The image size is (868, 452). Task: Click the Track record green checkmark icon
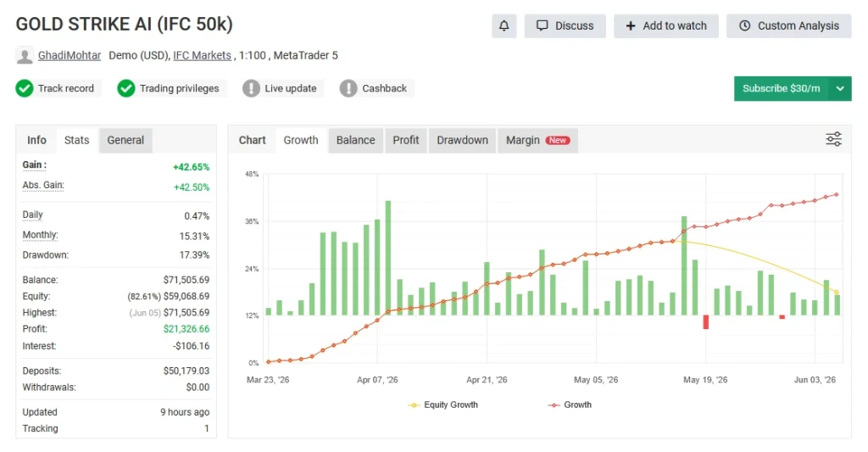click(x=25, y=88)
